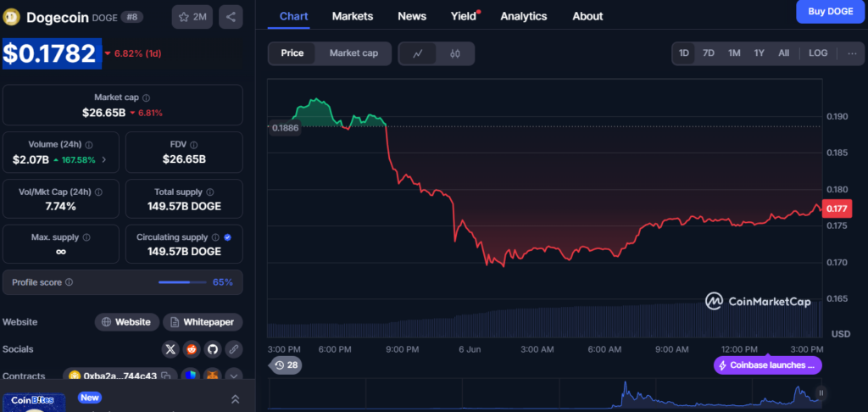Click the info icon beside Vol/Mkt Cap (24h)
The height and width of the screenshot is (412, 868).
98,192
